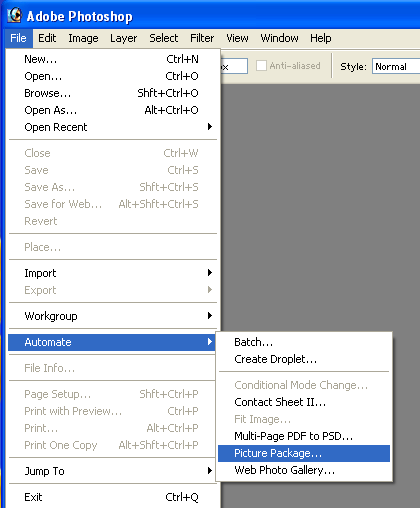Open the Filter menu
This screenshot has height=508, width=420.
tap(202, 38)
